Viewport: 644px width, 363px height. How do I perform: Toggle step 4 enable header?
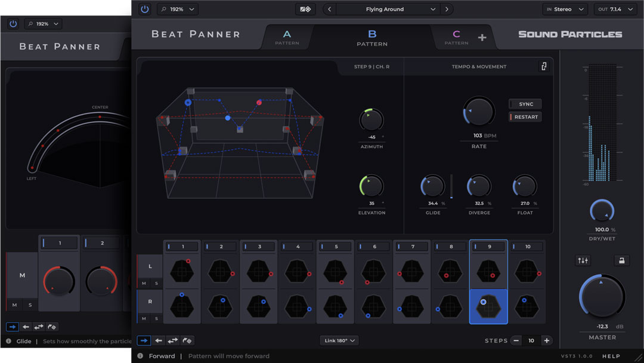tap(298, 247)
